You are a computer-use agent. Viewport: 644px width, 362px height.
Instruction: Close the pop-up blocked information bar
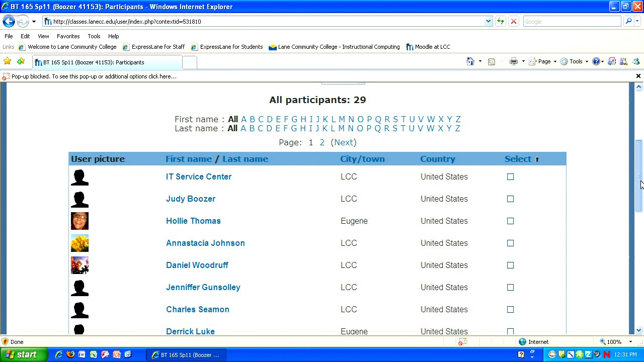[x=638, y=76]
